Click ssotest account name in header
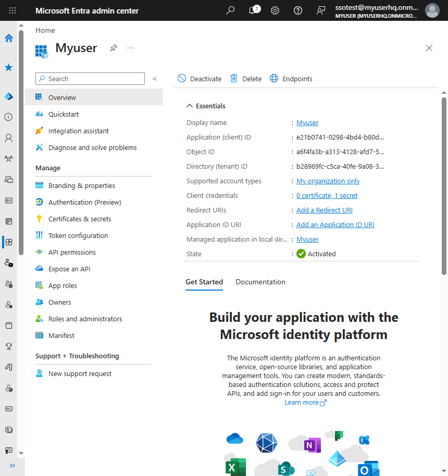Viewport: 448px width, 476px height. pyautogui.click(x=376, y=8)
